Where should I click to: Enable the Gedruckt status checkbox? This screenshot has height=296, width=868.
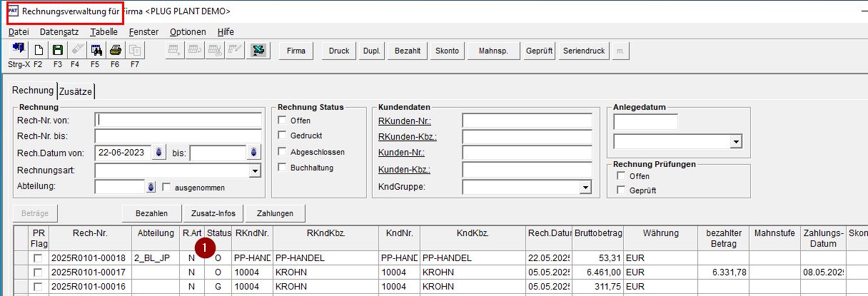(x=282, y=136)
